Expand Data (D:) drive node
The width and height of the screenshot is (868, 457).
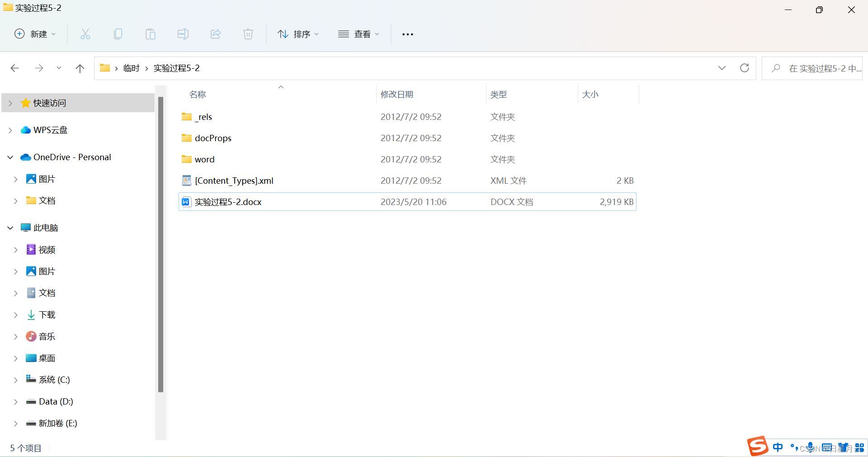tap(15, 402)
